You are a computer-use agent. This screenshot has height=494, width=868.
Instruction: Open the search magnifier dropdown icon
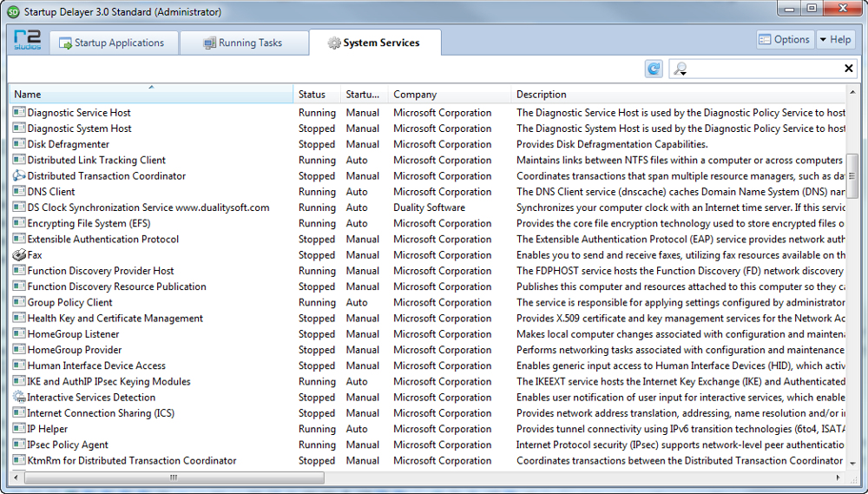coord(680,69)
